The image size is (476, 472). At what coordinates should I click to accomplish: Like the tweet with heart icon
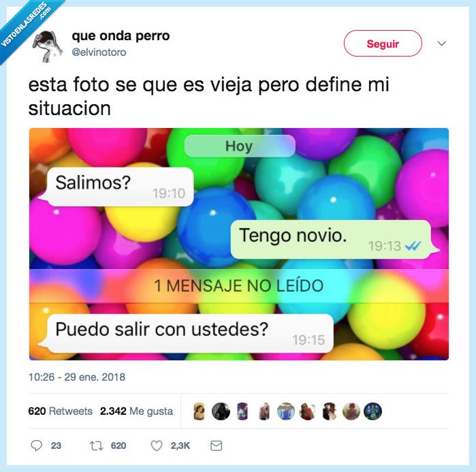[157, 445]
